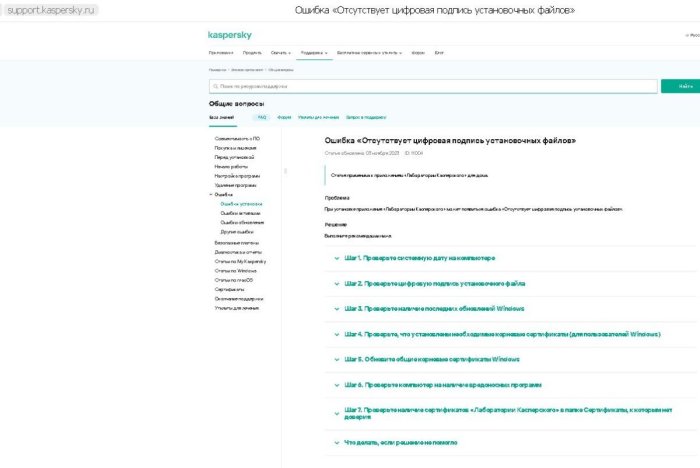Click the support.kaspersky.ru address label
This screenshot has height=468, width=700.
pyautogui.click(x=50, y=10)
